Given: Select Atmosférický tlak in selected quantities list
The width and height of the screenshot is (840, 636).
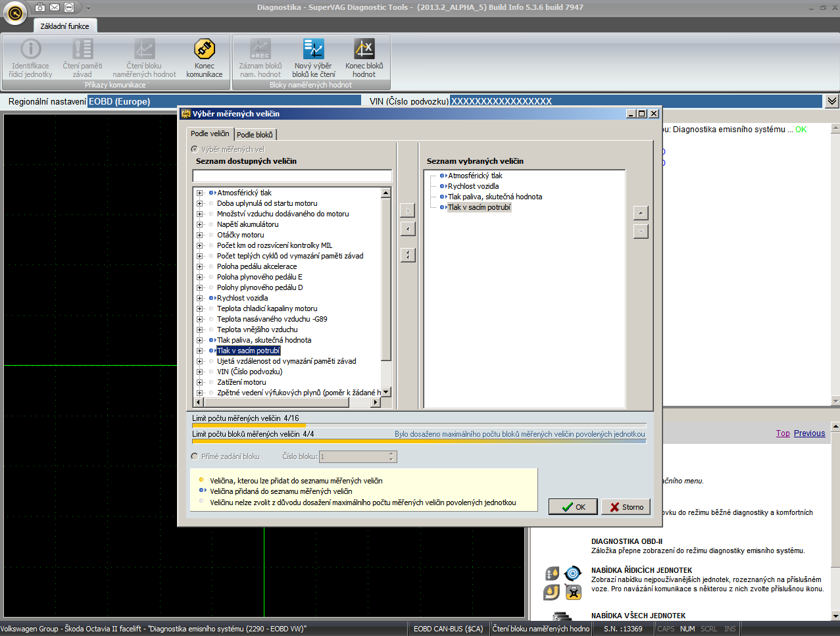Looking at the screenshot, I should (x=475, y=176).
